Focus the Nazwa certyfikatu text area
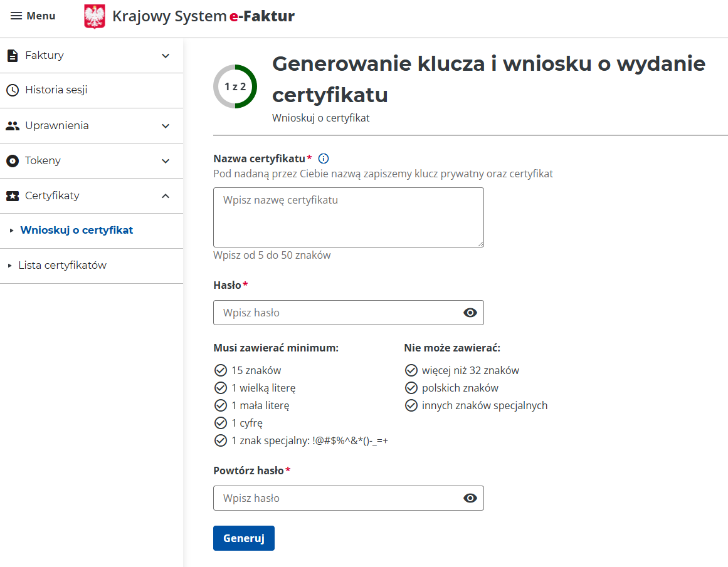The image size is (728, 567). click(348, 217)
